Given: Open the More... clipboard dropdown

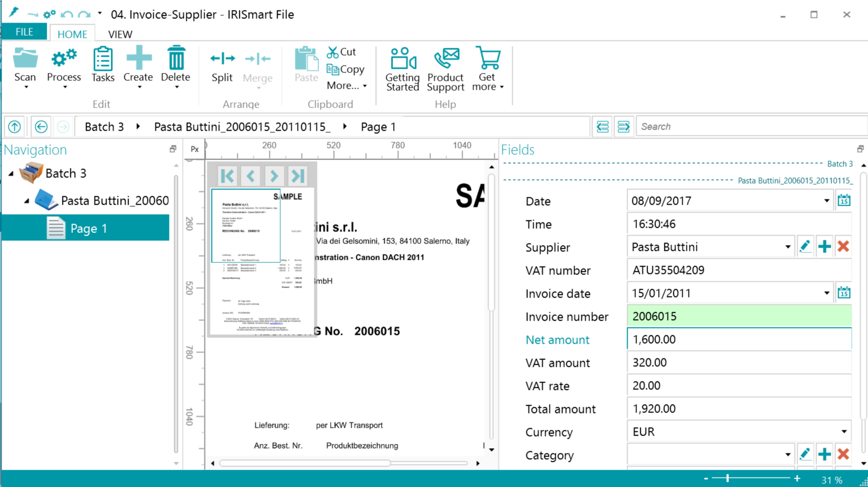Looking at the screenshot, I should click(x=346, y=86).
